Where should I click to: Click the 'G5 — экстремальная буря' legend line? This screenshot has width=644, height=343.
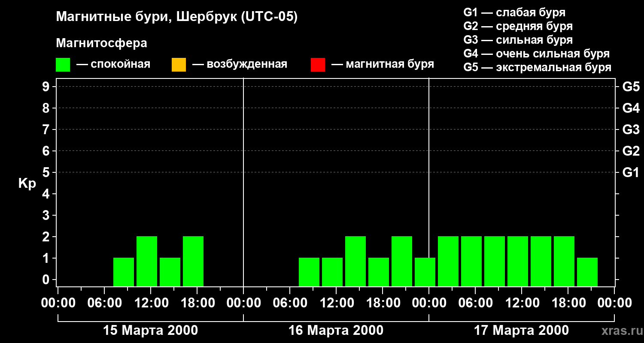click(x=537, y=67)
